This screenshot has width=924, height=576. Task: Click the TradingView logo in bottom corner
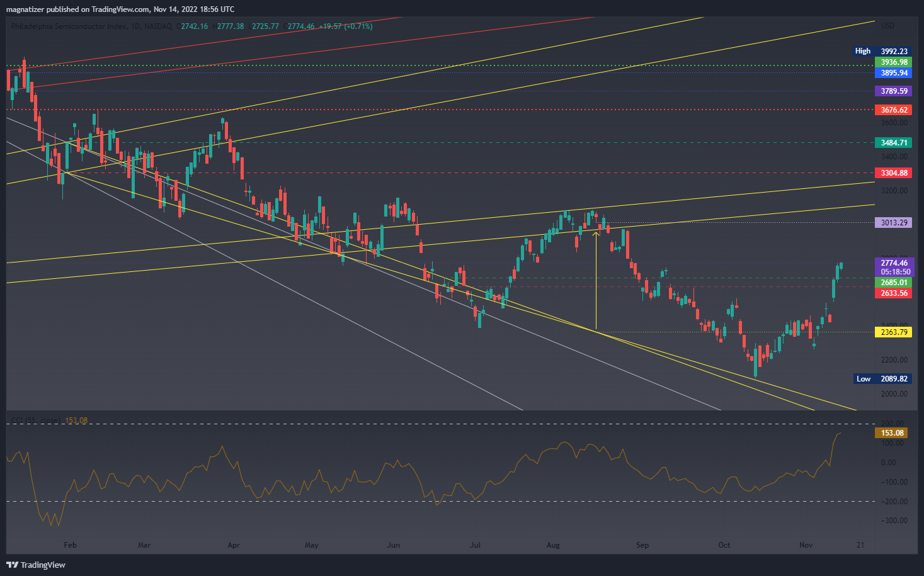(36, 565)
